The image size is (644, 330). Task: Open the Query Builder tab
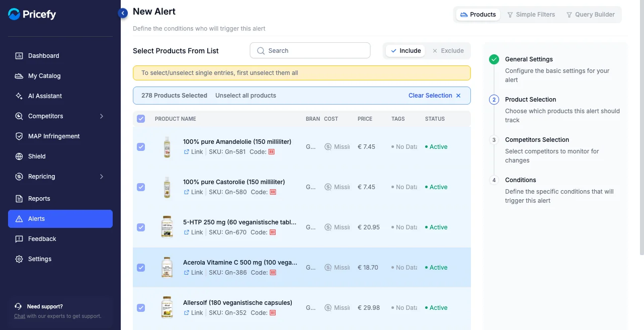[x=591, y=15]
